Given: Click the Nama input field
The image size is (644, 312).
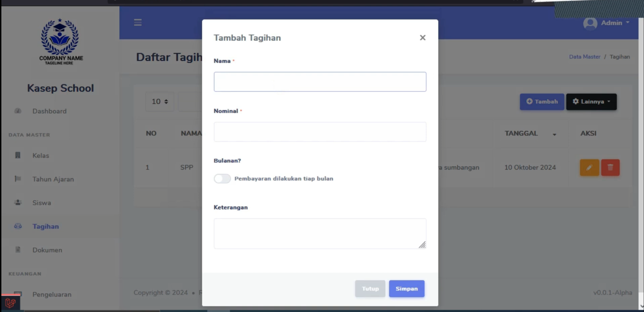Looking at the screenshot, I should coord(320,82).
